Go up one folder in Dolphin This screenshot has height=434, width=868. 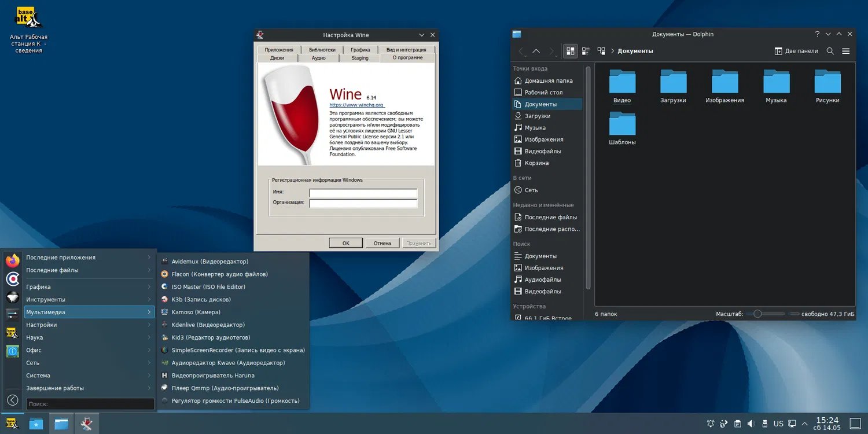click(536, 51)
